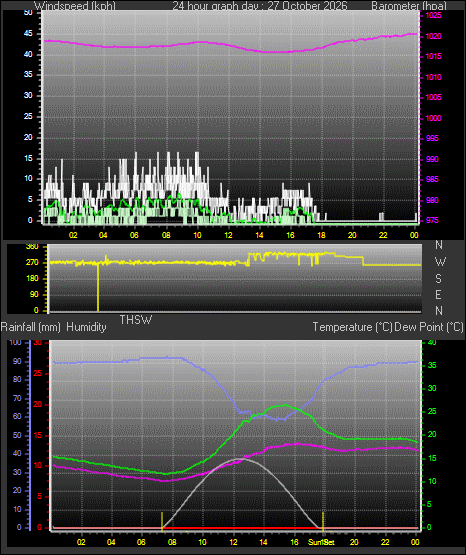The height and width of the screenshot is (555, 466).
Task: Click the '12' hour label under wind graph
Action: point(229,235)
